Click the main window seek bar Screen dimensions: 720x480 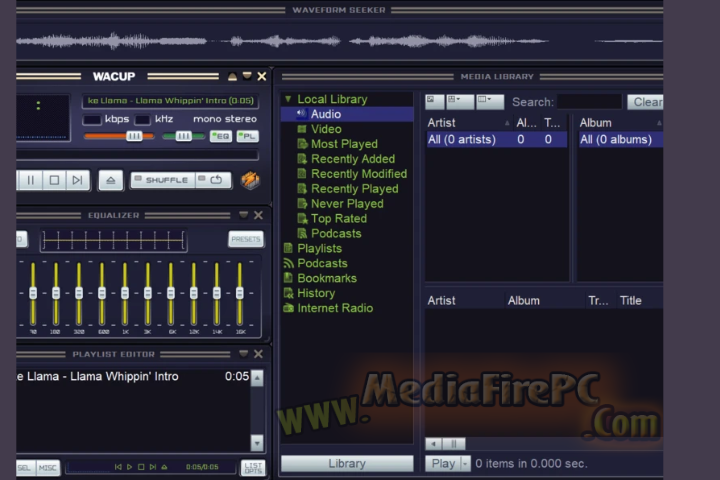coord(137,156)
